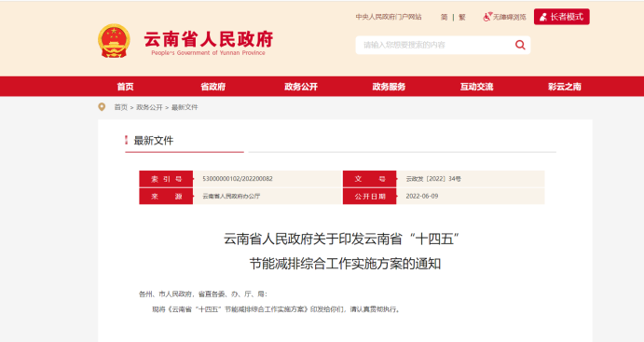Open 政务服务 navigation menu
Viewport: 644px width, 342px height.
[x=389, y=87]
